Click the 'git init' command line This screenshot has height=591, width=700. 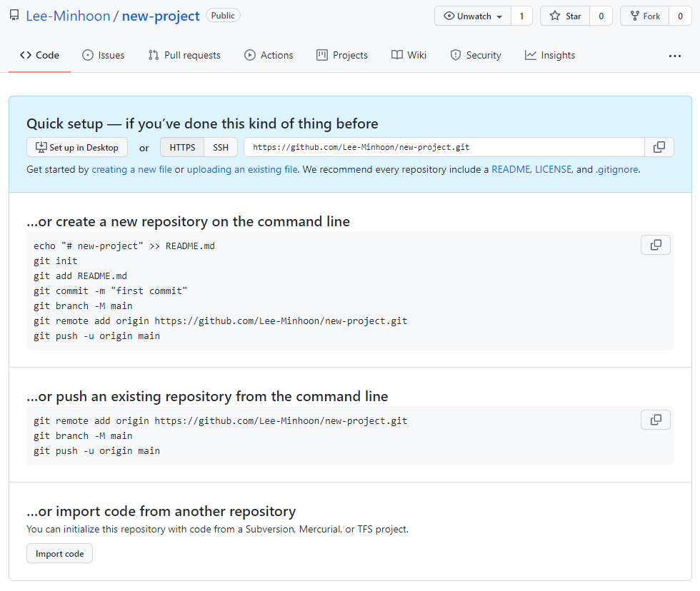click(56, 261)
